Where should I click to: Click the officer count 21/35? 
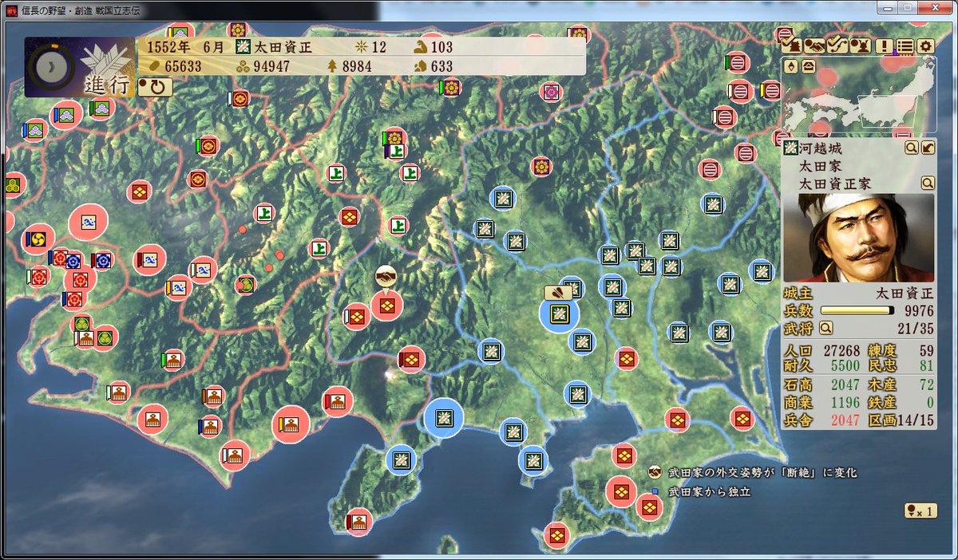[x=916, y=327]
